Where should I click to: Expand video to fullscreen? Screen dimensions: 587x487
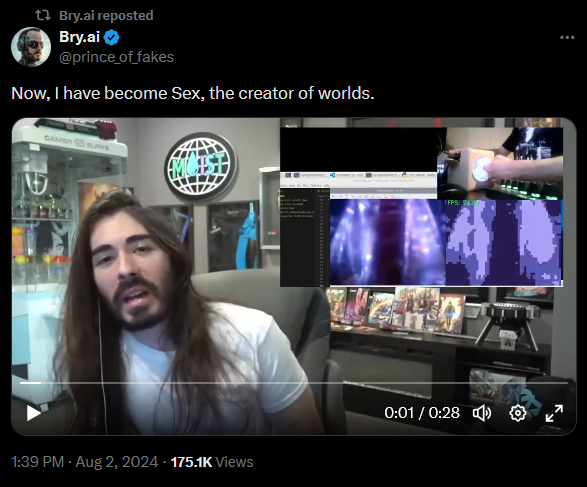click(554, 413)
